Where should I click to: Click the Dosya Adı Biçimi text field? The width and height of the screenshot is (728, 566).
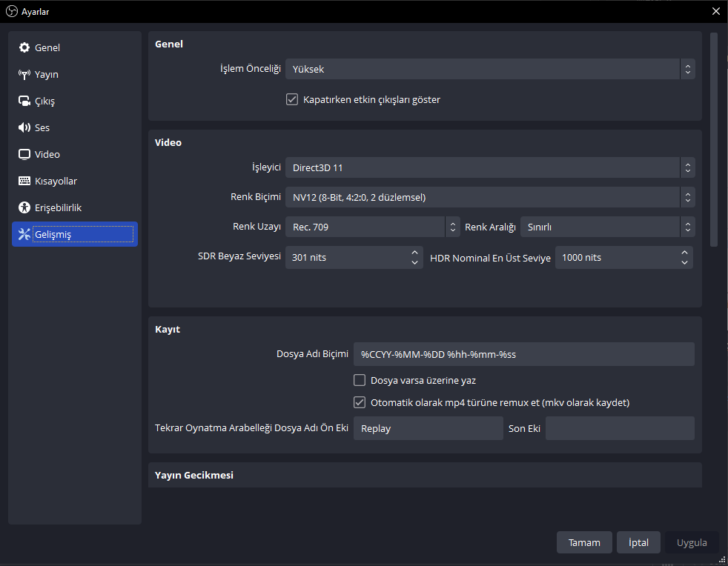click(523, 354)
